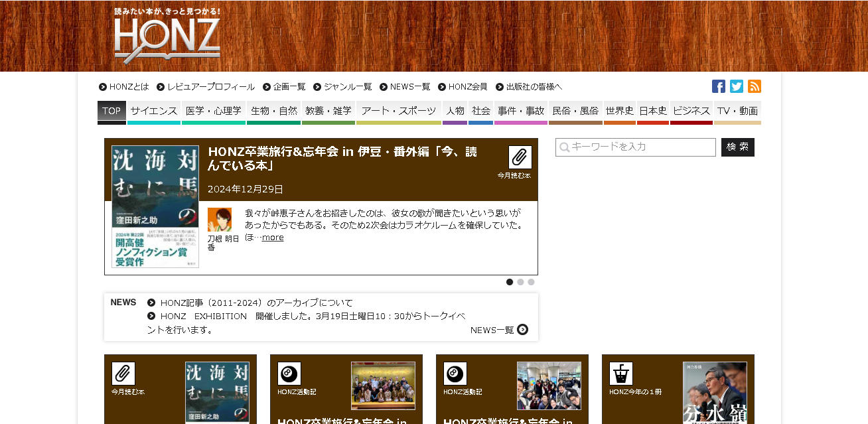The width and height of the screenshot is (868, 424).
Task: Open the ジャンル一覧 genre list
Action: (x=347, y=87)
